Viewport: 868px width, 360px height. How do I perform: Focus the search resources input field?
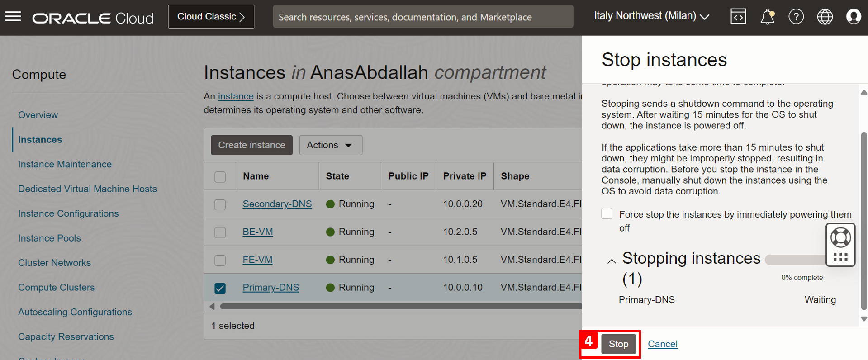click(423, 17)
